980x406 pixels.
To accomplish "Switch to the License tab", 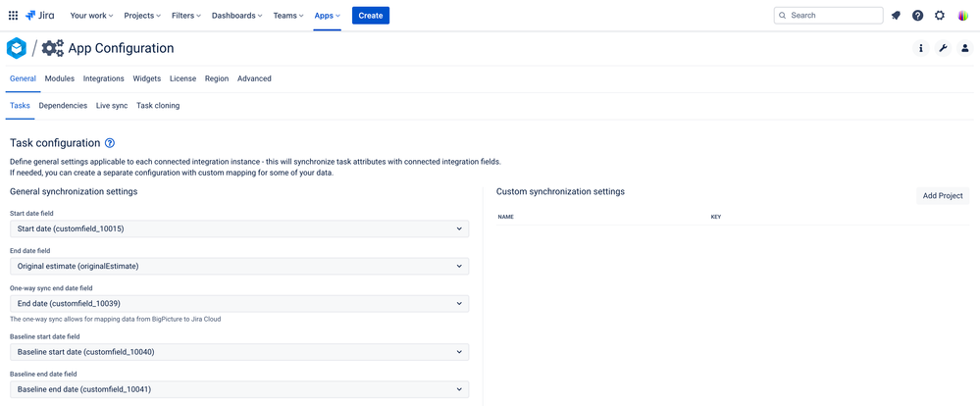I will click(x=183, y=78).
